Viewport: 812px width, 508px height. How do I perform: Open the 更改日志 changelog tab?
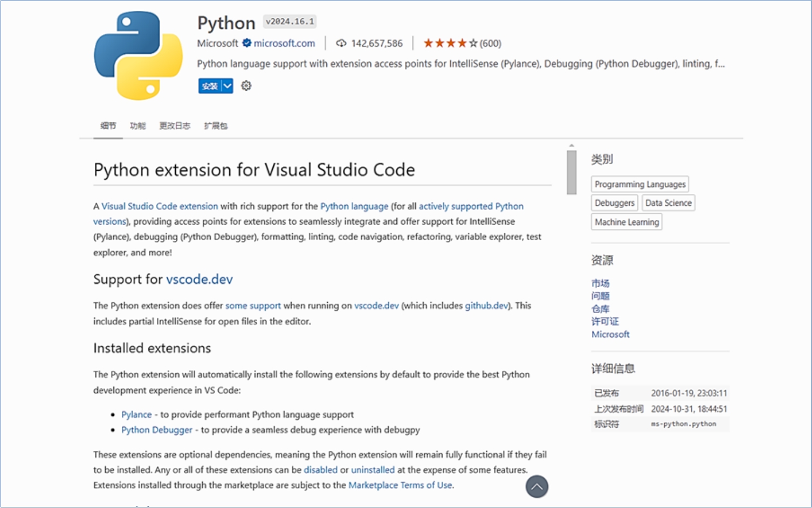click(x=175, y=126)
